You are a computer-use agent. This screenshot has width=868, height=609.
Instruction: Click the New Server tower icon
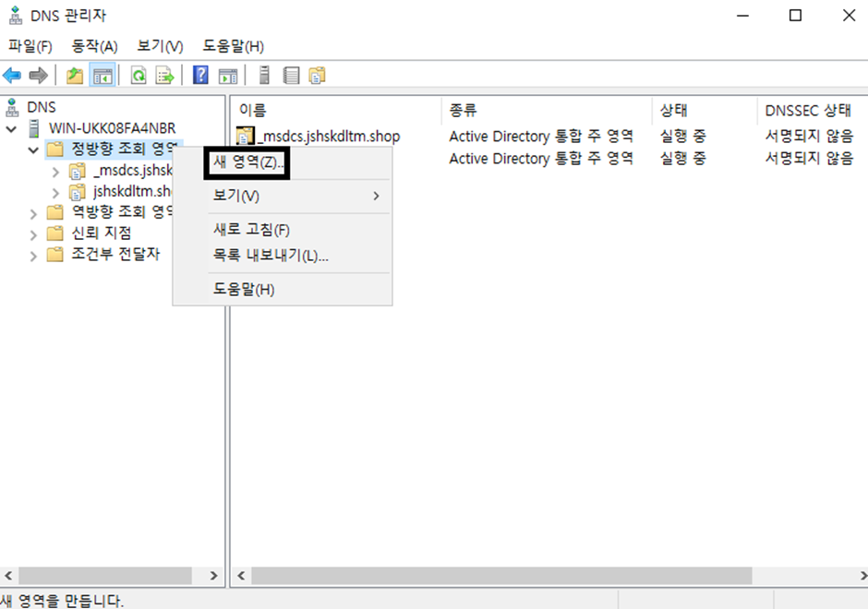pos(264,76)
